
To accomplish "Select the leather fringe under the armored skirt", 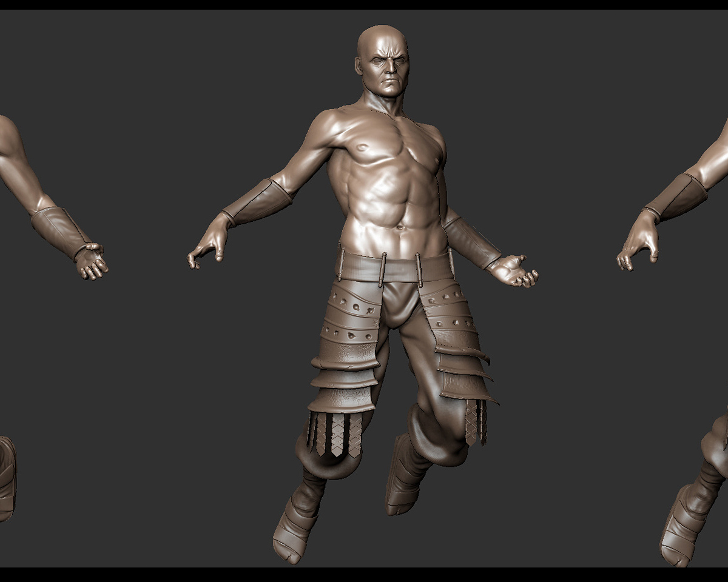I will coord(335,434).
